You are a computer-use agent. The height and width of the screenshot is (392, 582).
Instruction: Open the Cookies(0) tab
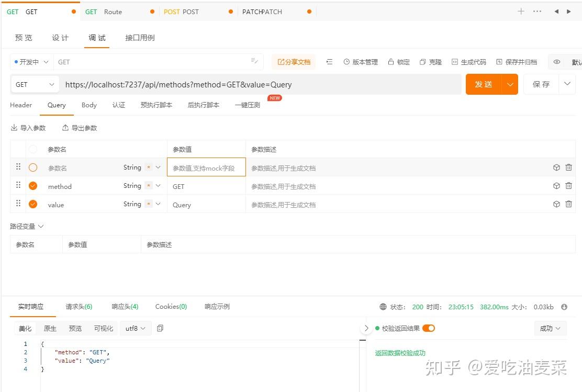pos(171,307)
